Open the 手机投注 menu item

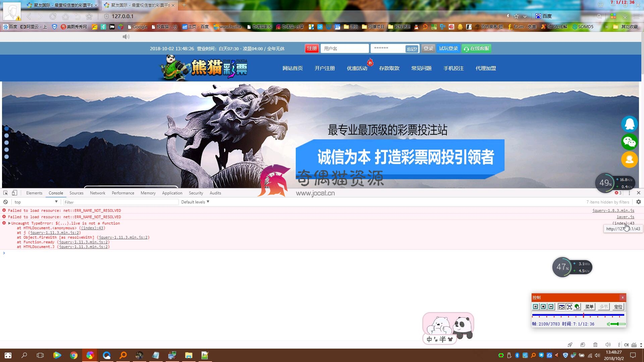coord(453,68)
